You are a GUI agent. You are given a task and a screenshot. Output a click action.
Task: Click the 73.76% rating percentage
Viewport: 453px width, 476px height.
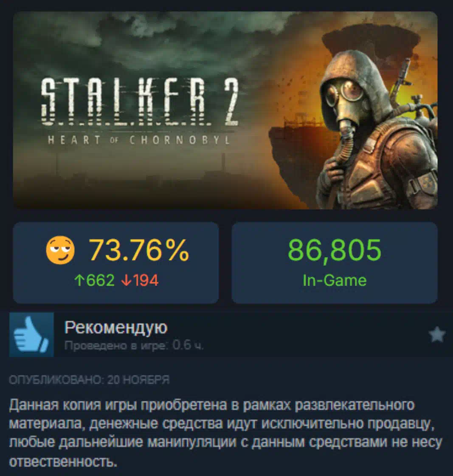pyautogui.click(x=139, y=250)
